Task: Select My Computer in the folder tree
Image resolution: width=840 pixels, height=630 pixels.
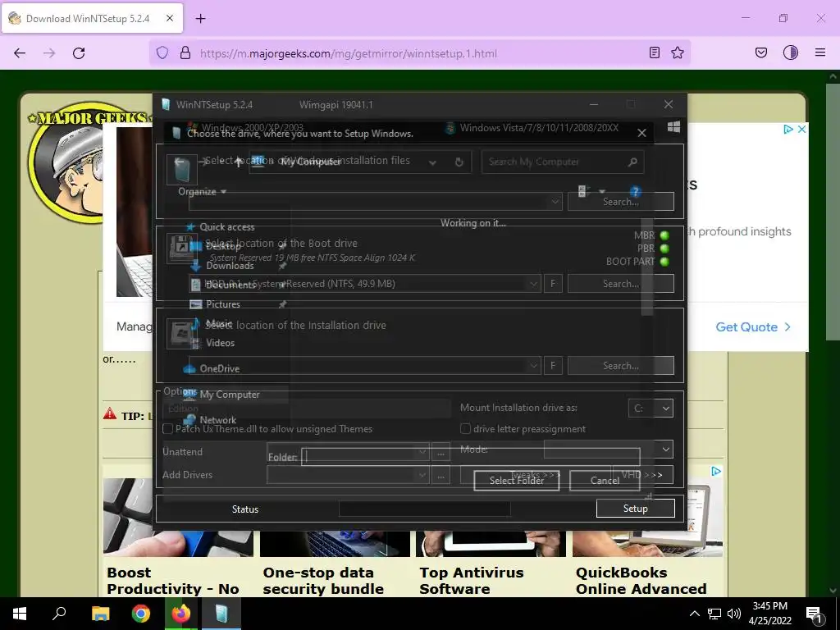Action: click(230, 395)
